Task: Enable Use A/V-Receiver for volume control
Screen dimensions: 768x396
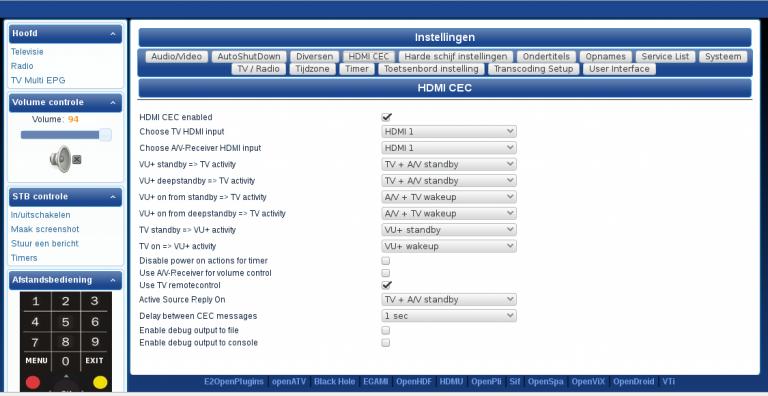Action: click(386, 273)
